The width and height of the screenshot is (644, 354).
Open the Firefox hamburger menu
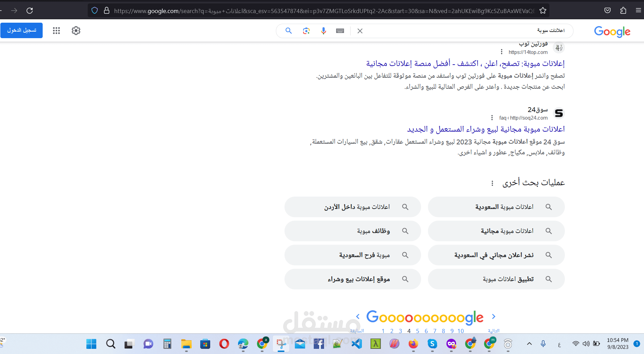tap(638, 11)
